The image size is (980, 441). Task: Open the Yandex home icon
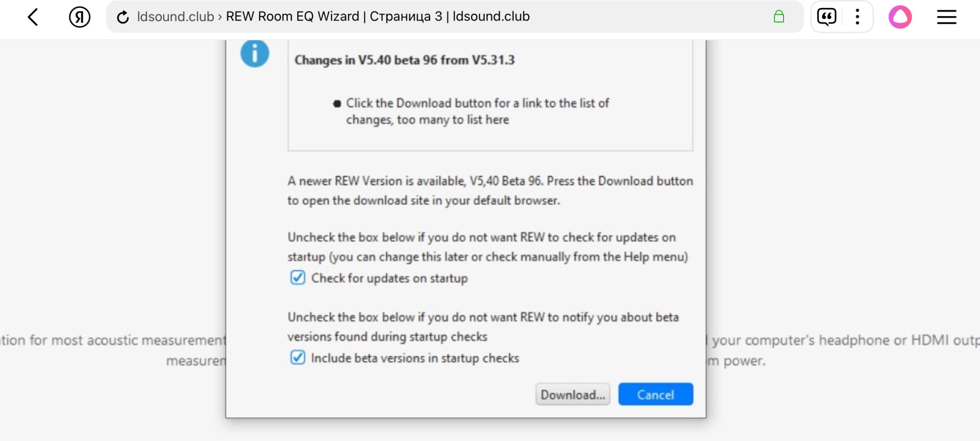coord(79,17)
